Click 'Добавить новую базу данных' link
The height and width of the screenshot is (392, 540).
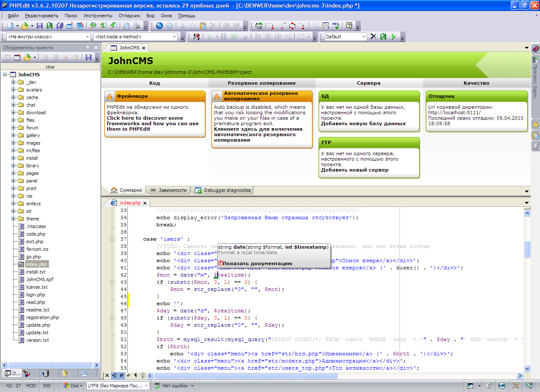363,124
